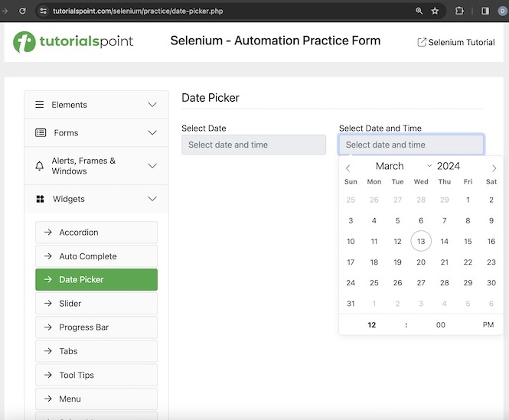The height and width of the screenshot is (420, 509).
Task: Click the Sun weekday header
Action: (x=351, y=182)
